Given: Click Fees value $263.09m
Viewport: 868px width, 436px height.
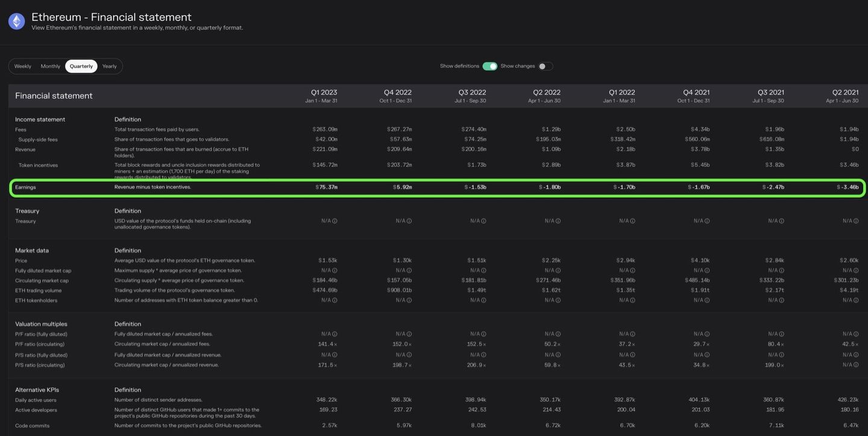Looking at the screenshot, I should point(325,129).
